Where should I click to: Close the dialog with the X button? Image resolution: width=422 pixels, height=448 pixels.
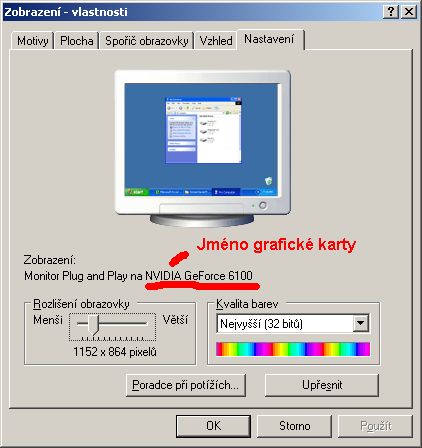click(x=409, y=12)
